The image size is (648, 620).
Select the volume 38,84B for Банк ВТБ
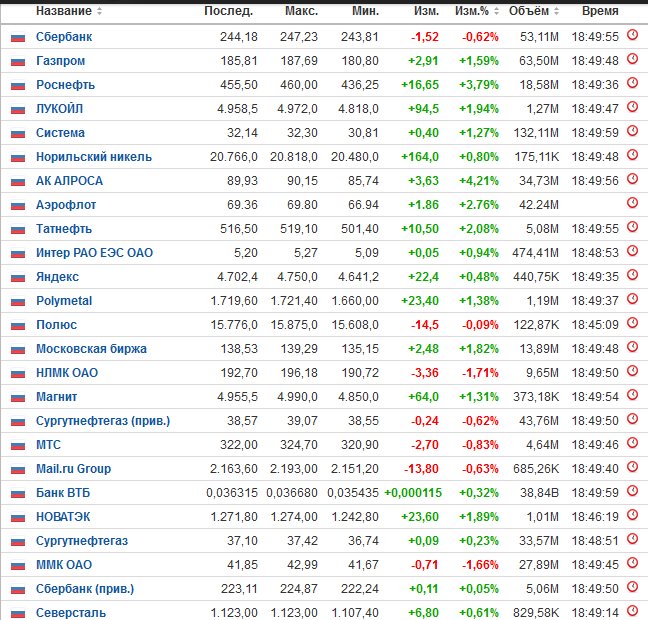[x=539, y=493]
